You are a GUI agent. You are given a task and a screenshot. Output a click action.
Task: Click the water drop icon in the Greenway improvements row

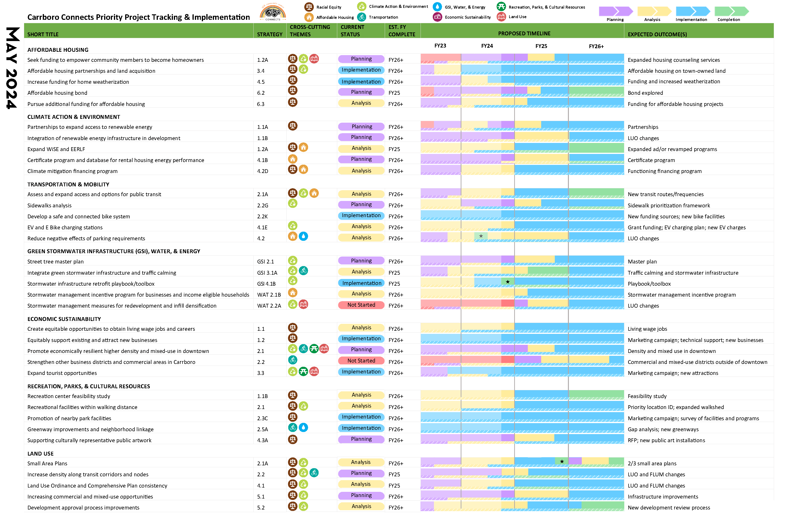click(303, 427)
